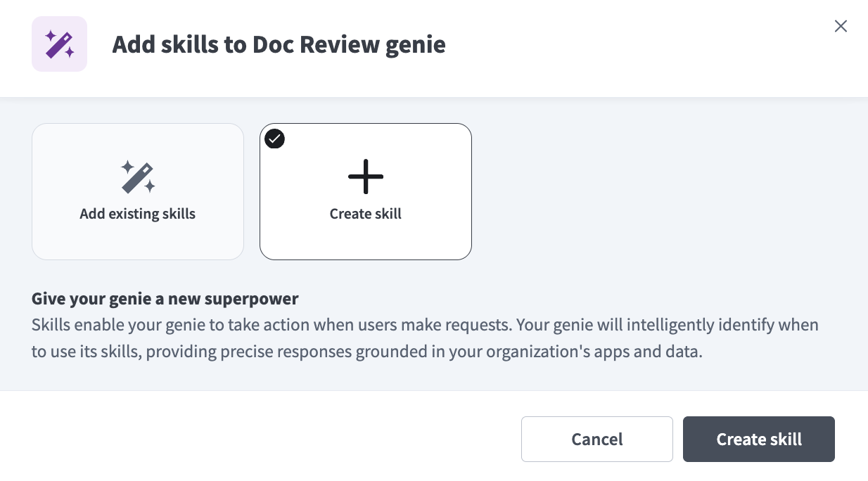Click the footer area left of Cancel
Viewport: 868px width, 481px height.
(260, 439)
